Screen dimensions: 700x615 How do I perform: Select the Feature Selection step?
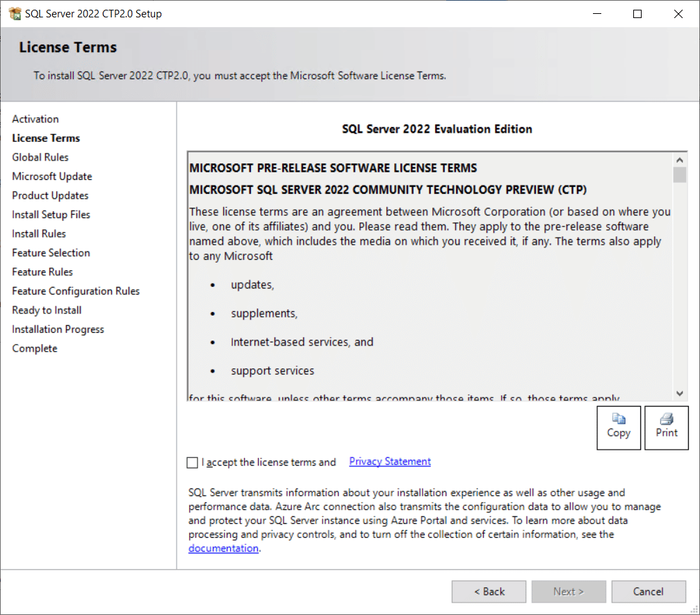[51, 253]
